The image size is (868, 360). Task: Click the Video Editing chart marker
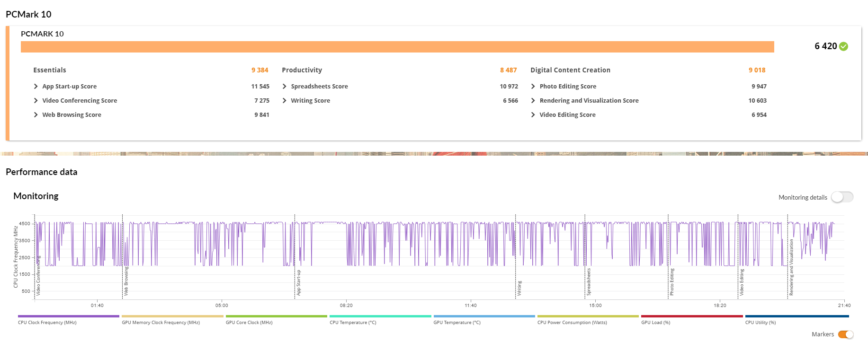click(x=742, y=282)
